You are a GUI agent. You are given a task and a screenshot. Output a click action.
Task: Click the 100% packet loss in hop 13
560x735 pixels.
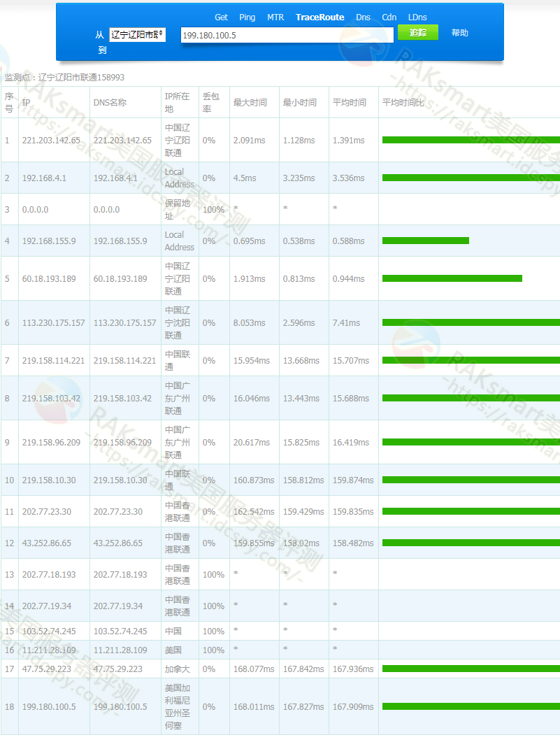[x=213, y=575]
